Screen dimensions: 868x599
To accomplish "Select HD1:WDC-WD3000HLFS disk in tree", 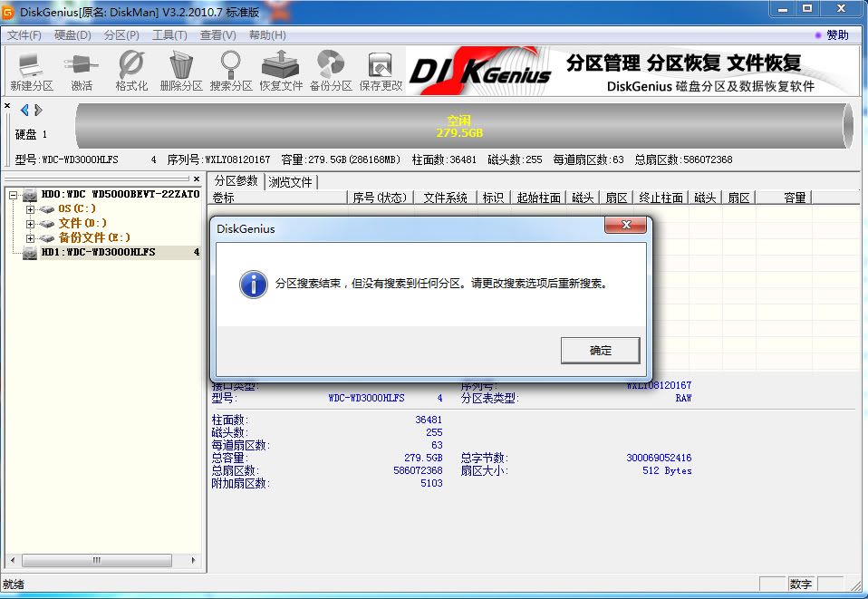I will coord(98,252).
